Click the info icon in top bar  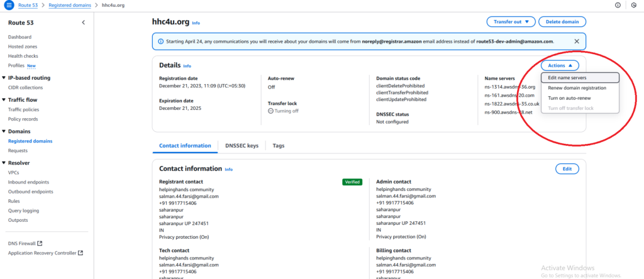tap(618, 5)
